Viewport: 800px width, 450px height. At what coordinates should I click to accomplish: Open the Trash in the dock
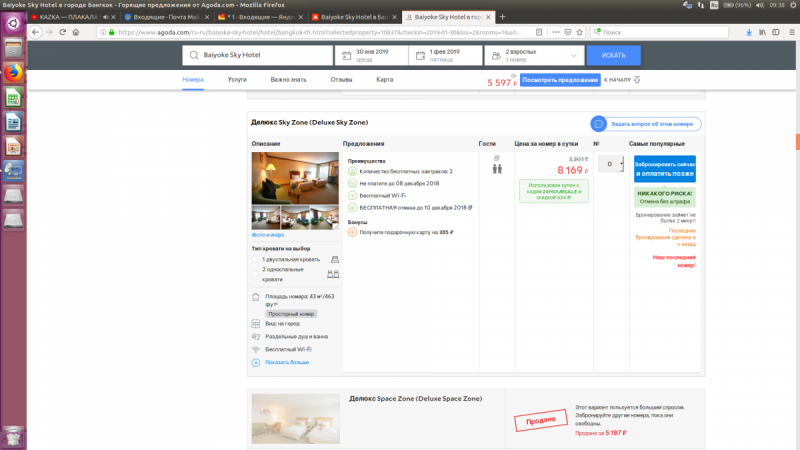point(13,437)
